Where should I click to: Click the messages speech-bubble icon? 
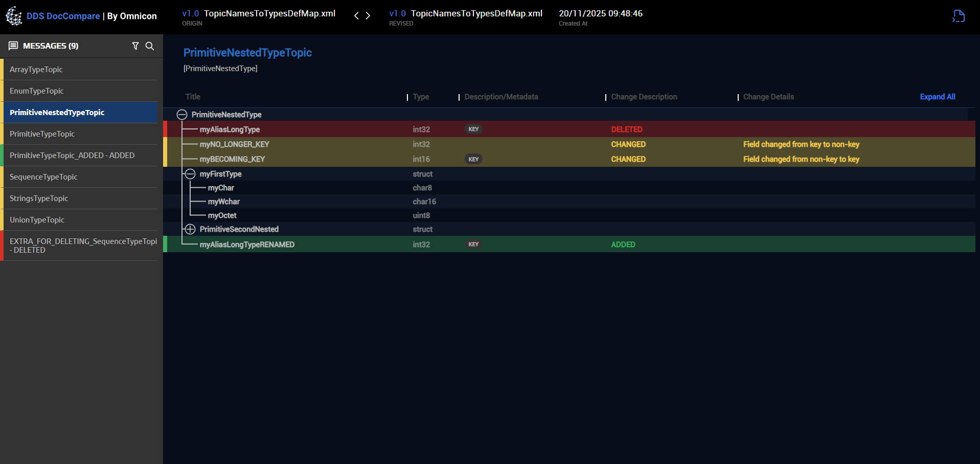[x=13, y=46]
